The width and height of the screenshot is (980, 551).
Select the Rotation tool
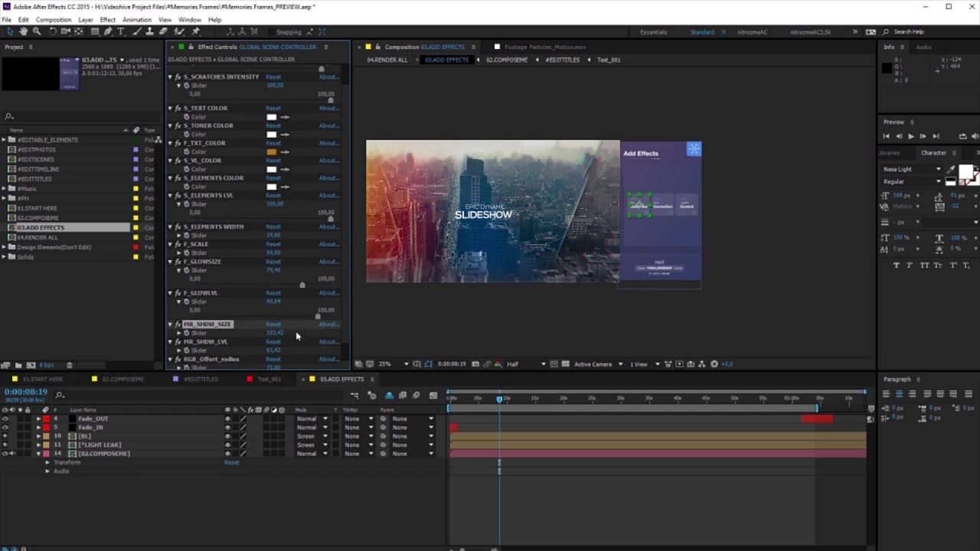pos(52,31)
